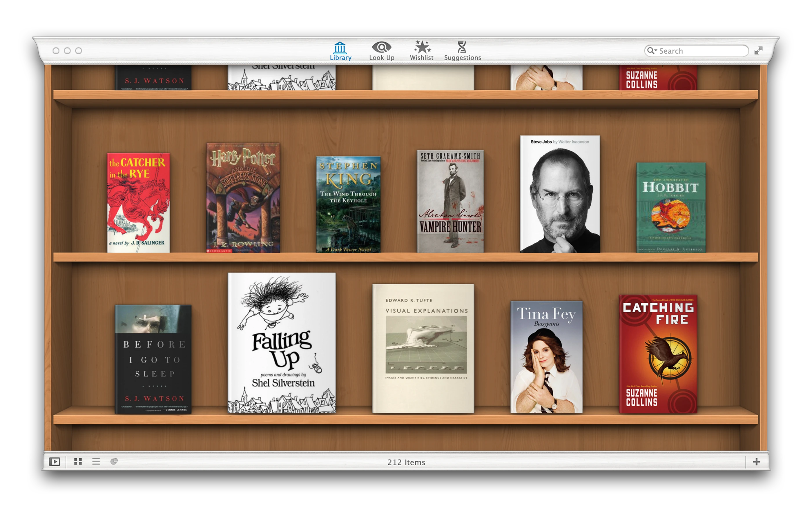Select Abraham Lincoln Vampire Hunter book
The width and height of the screenshot is (812, 508).
point(450,201)
